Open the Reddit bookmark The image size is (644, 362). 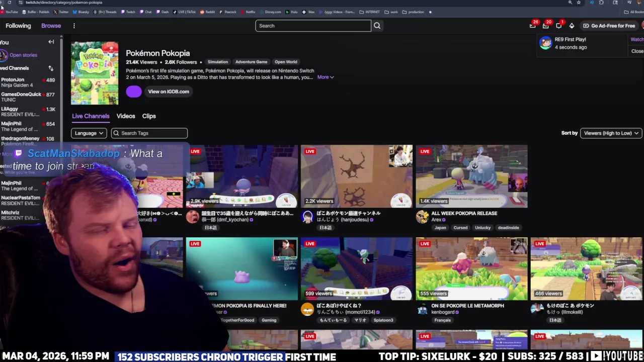pyautogui.click(x=207, y=12)
